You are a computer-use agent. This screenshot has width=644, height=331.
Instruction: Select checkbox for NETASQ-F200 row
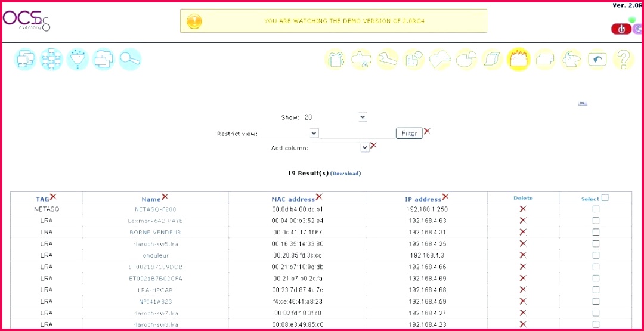tap(596, 209)
